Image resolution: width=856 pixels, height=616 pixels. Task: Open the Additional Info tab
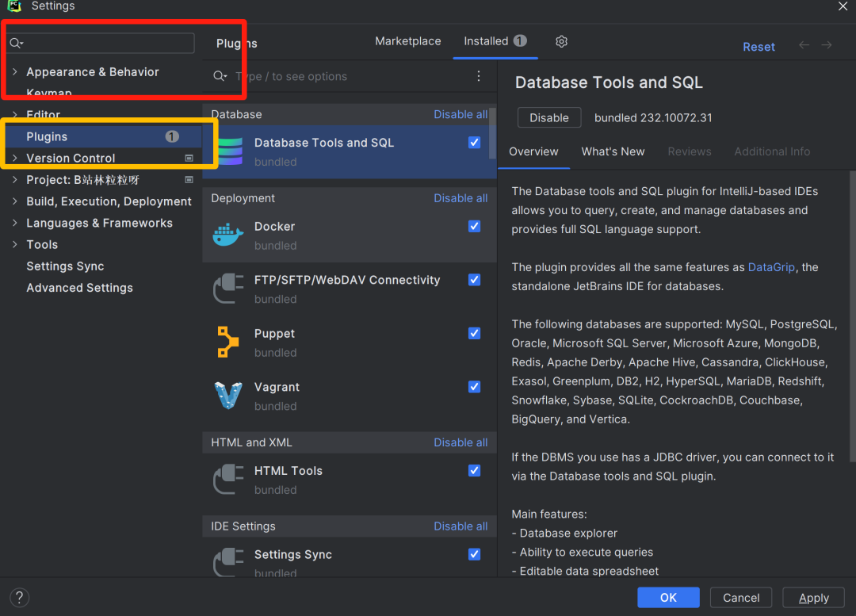[x=771, y=151]
